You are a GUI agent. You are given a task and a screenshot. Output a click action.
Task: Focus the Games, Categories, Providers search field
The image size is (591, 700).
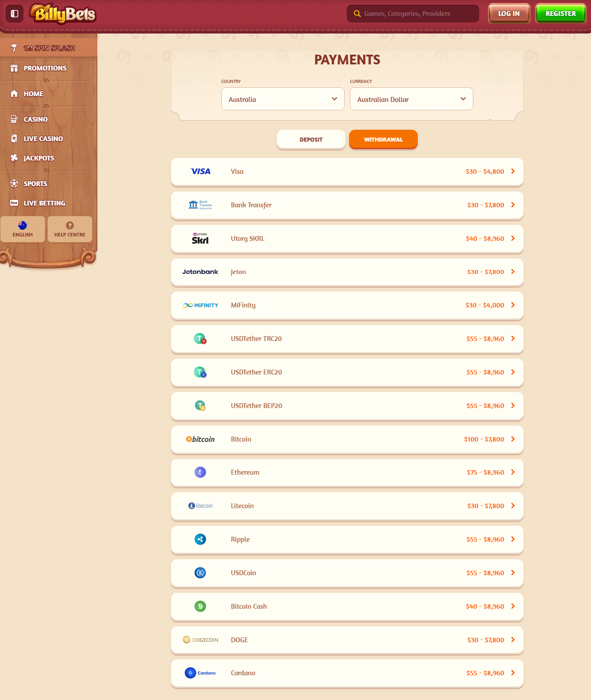coord(413,14)
